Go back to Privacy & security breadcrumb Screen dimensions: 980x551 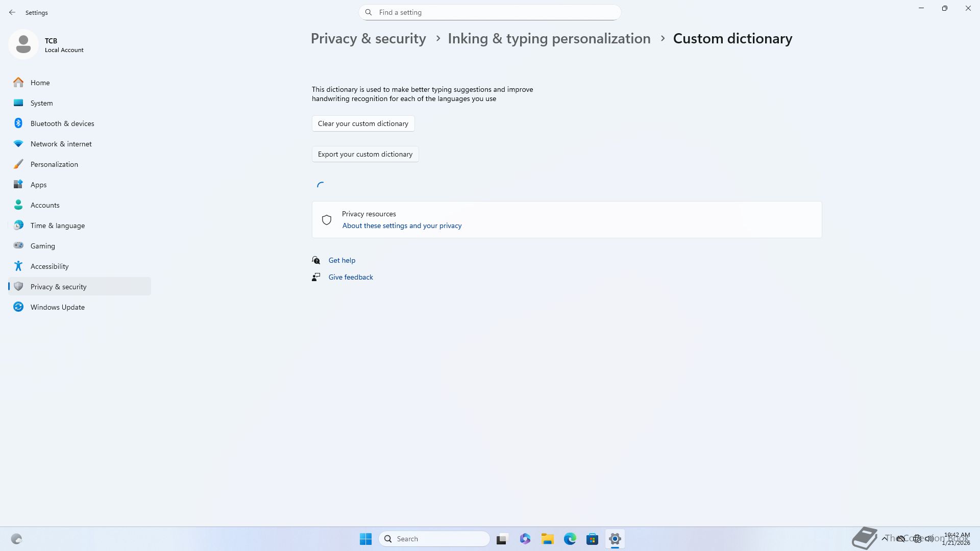(x=368, y=39)
